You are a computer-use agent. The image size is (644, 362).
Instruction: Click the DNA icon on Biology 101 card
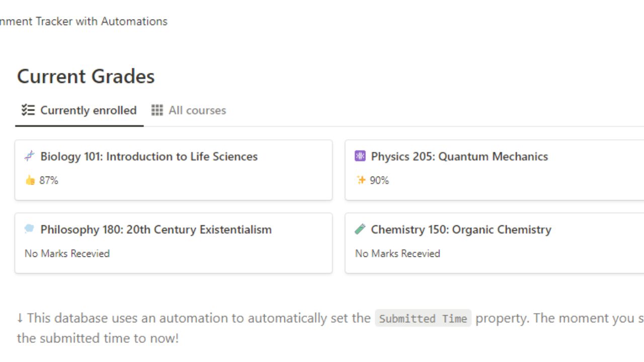(30, 156)
